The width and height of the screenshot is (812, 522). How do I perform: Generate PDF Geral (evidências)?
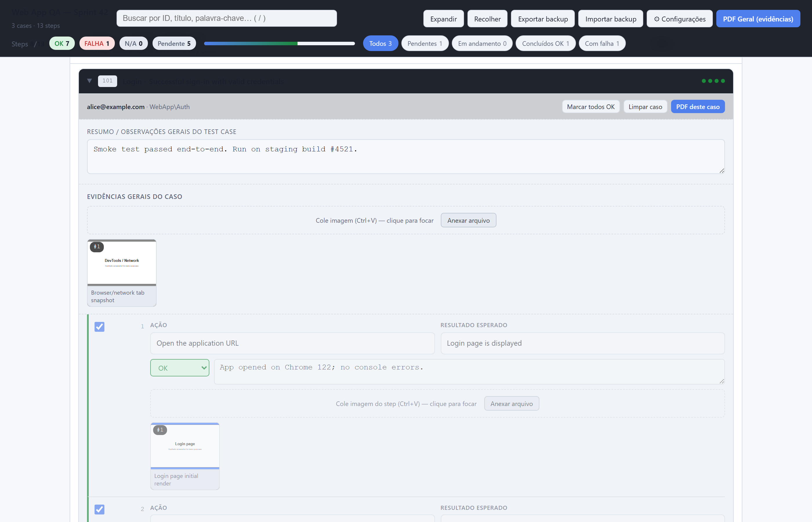(758, 19)
